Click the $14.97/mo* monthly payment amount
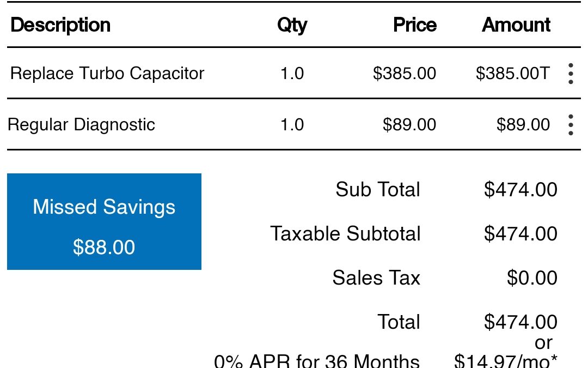 click(505, 361)
